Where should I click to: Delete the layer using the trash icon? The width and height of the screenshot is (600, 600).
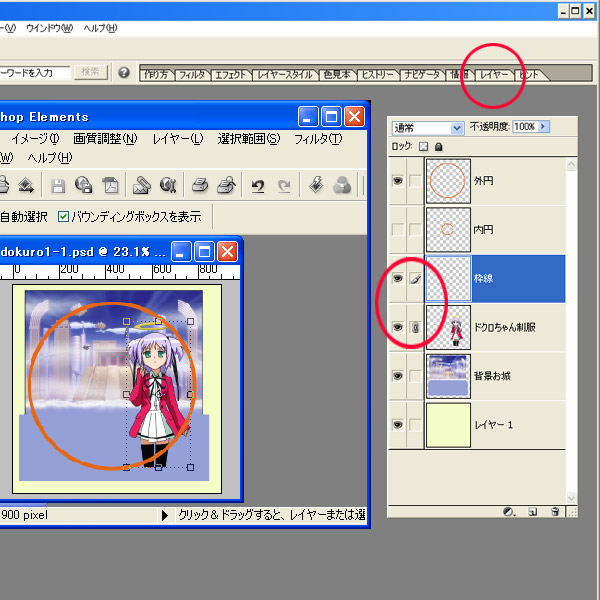555,512
